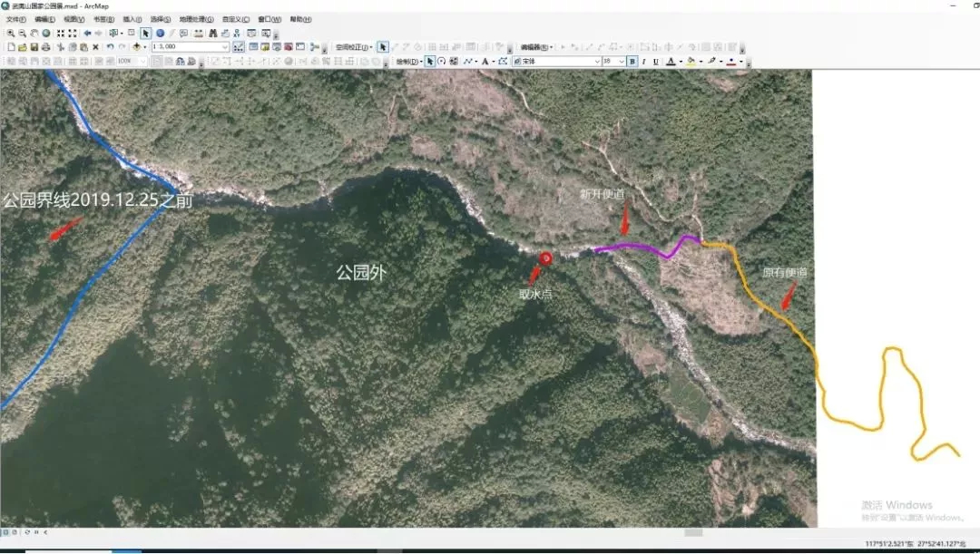Activate the Identify tool
980x554 pixels.
point(160,34)
